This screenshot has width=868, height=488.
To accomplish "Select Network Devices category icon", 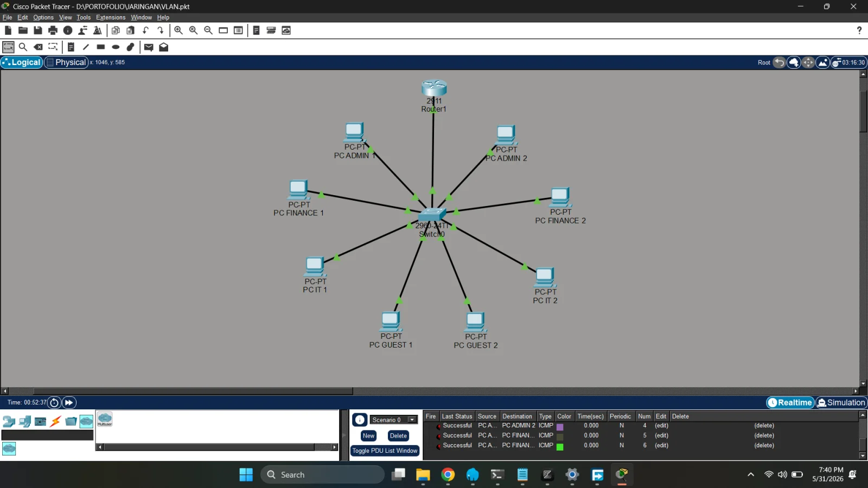I will pyautogui.click(x=9, y=421).
